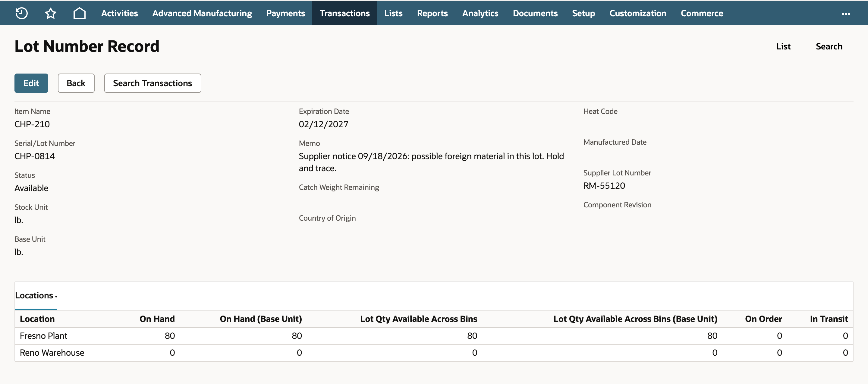Open the Advanced Manufacturing menu
Viewport: 868px width, 384px height.
click(x=202, y=13)
